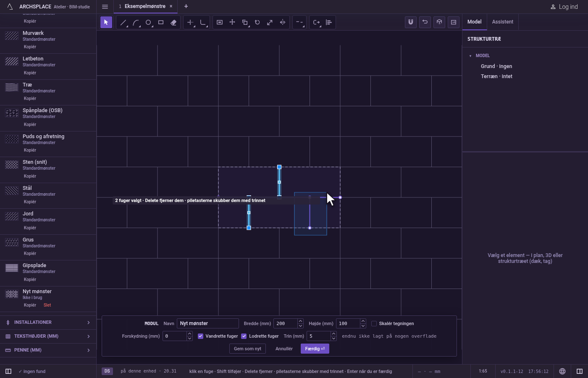Switch to the Model tab
Screen dimensions: 588x378
(475, 22)
